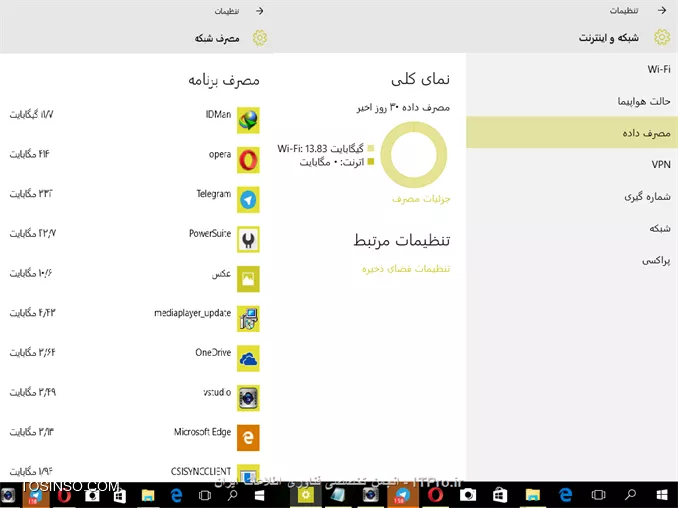Click the mediaplayer_update app name
This screenshot has width=678, height=508.
tap(193, 313)
